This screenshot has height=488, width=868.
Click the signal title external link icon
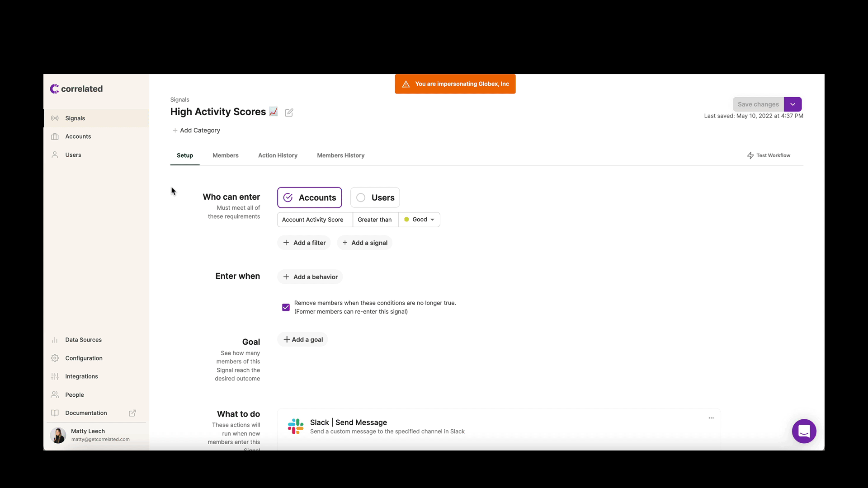click(x=289, y=112)
